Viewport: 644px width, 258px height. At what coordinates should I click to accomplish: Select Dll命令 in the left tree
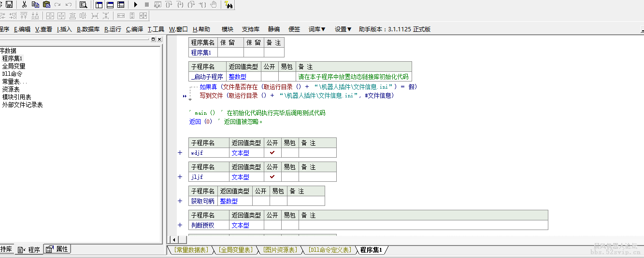coord(12,74)
